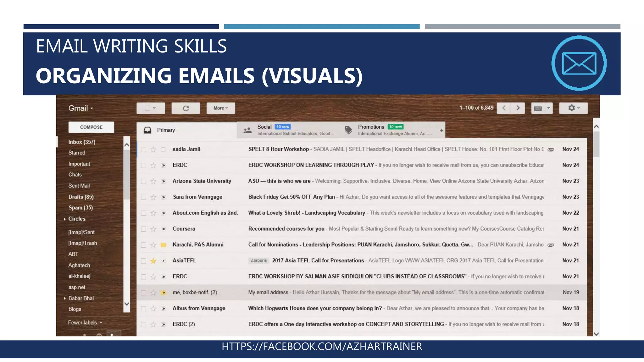This screenshot has width=644, height=362.
Task: Click the refresh mail icon
Action: tap(186, 108)
